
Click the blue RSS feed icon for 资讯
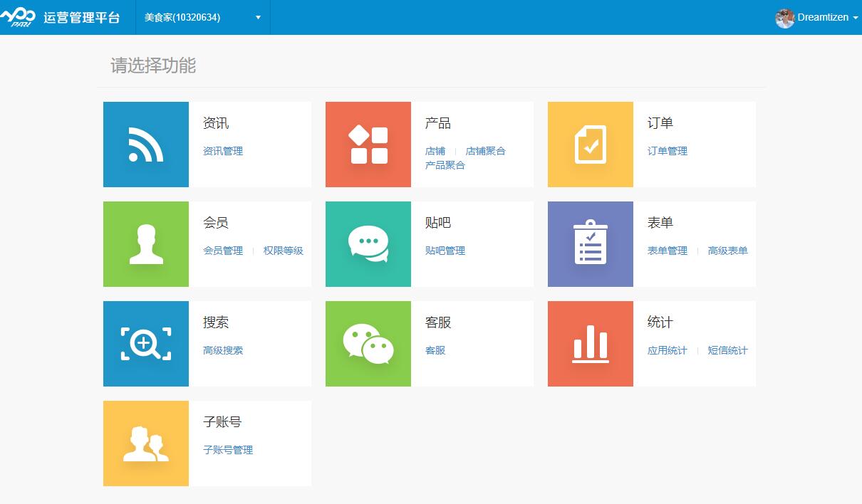pyautogui.click(x=146, y=145)
